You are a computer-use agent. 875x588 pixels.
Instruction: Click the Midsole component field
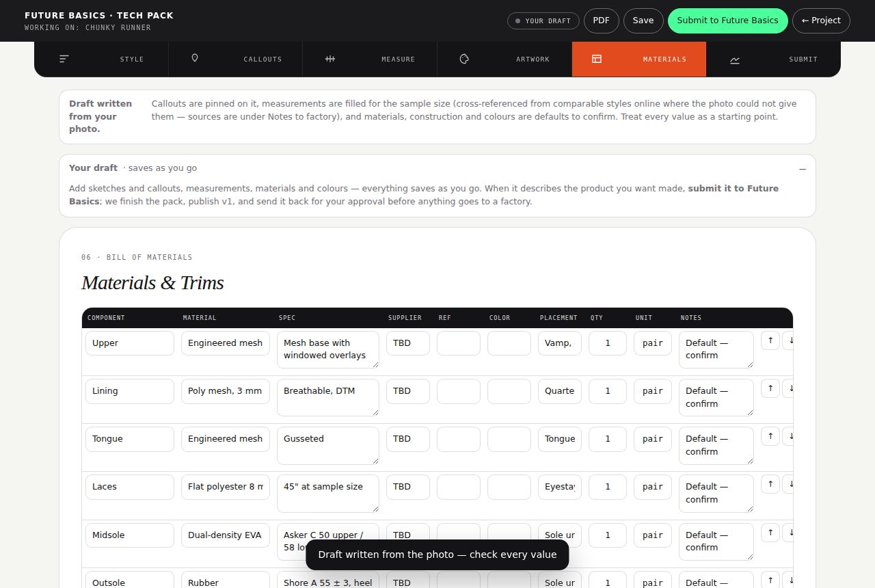[130, 535]
